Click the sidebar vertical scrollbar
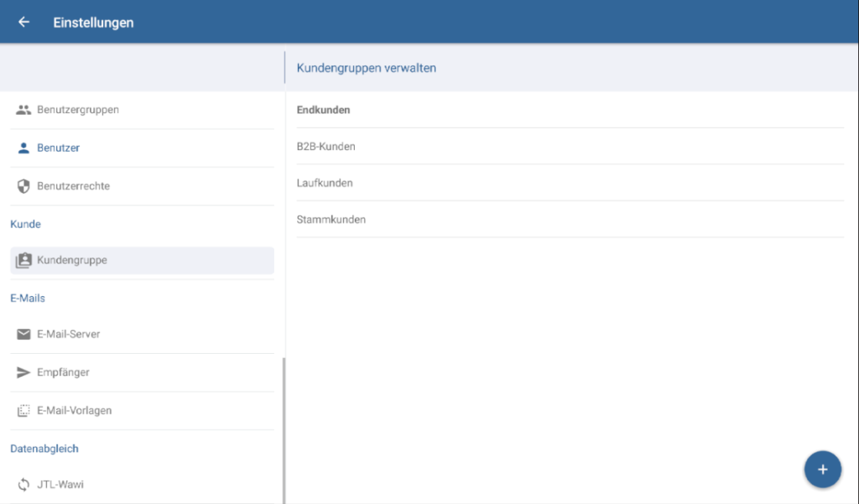 coord(284,428)
